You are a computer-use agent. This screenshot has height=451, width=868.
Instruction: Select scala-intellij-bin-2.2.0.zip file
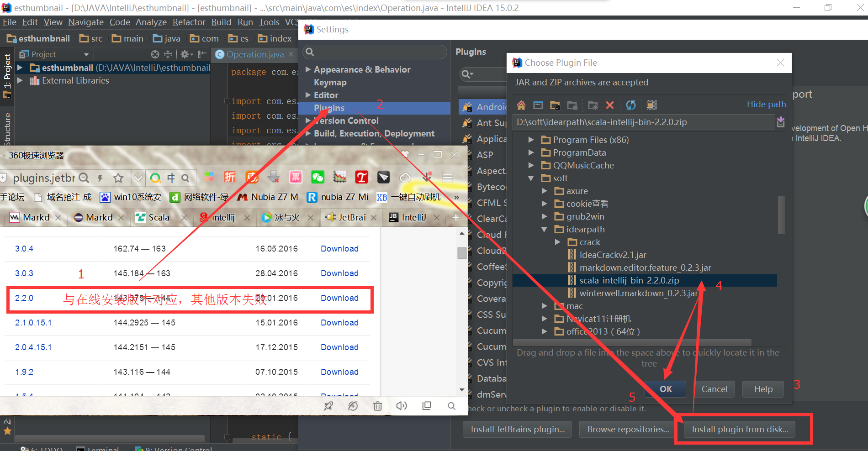pos(645,280)
